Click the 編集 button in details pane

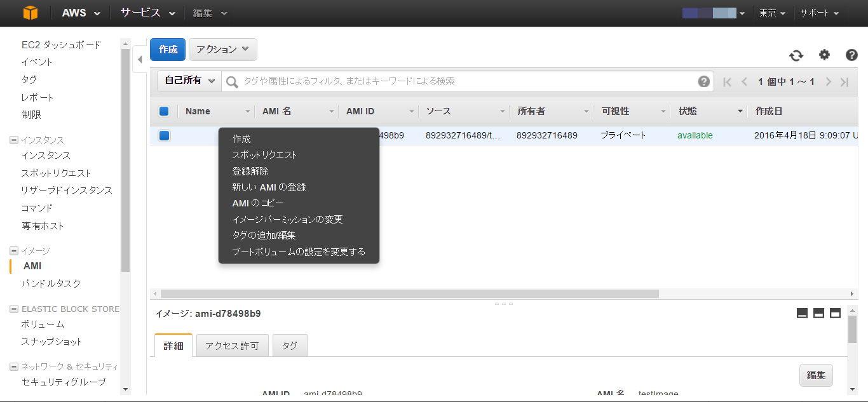click(x=816, y=375)
